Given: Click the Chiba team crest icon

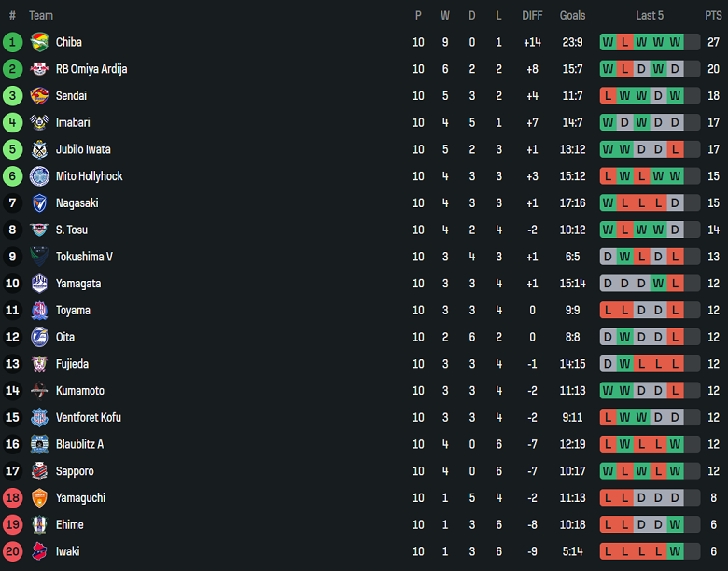Looking at the screenshot, I should coord(39,42).
